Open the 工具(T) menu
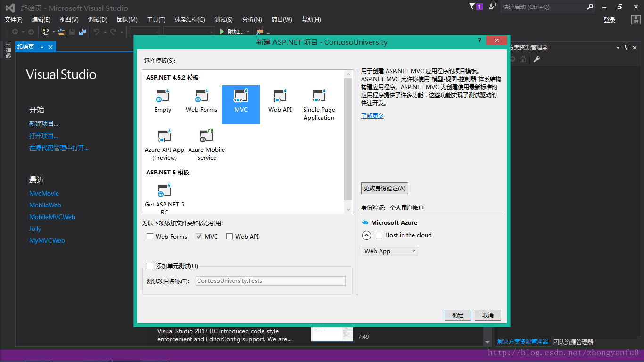Viewport: 644px width, 362px height. coord(156,20)
